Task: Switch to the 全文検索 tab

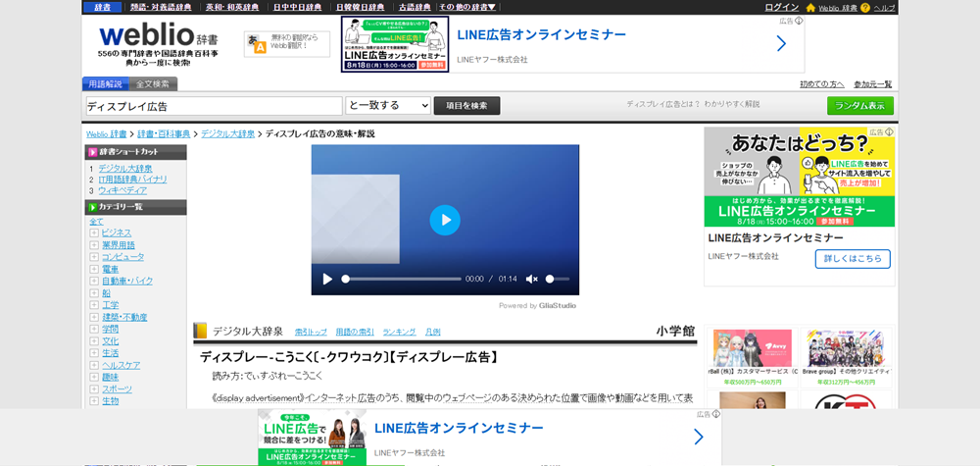Action: (x=153, y=83)
